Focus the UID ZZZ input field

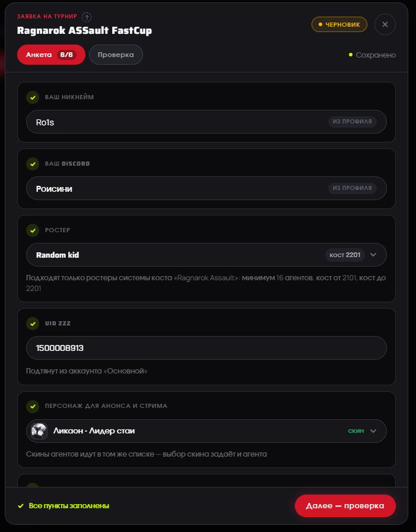[207, 348]
